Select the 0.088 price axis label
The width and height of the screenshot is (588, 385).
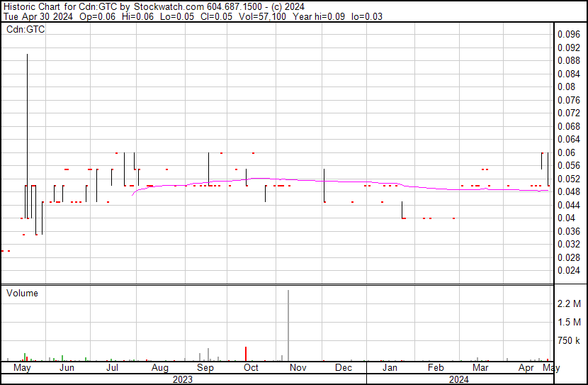pos(568,61)
